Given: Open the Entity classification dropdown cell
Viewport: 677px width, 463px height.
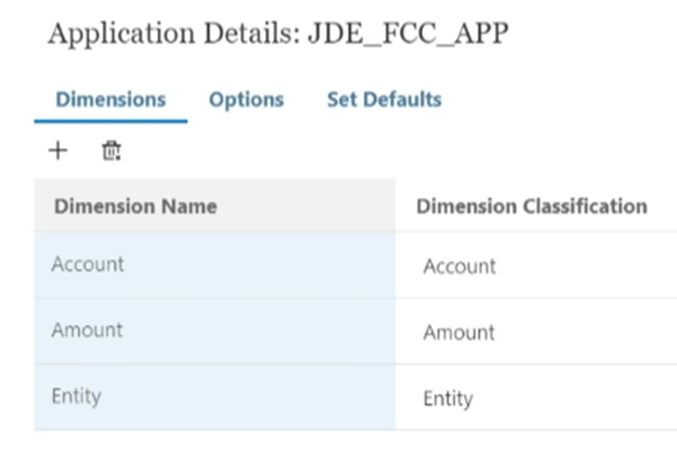Looking at the screenshot, I should pyautogui.click(x=536, y=397).
